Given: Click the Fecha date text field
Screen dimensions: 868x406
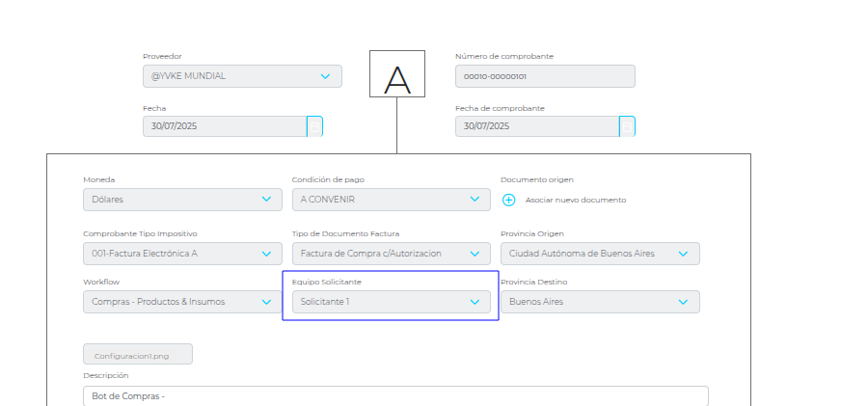Looking at the screenshot, I should (x=224, y=126).
